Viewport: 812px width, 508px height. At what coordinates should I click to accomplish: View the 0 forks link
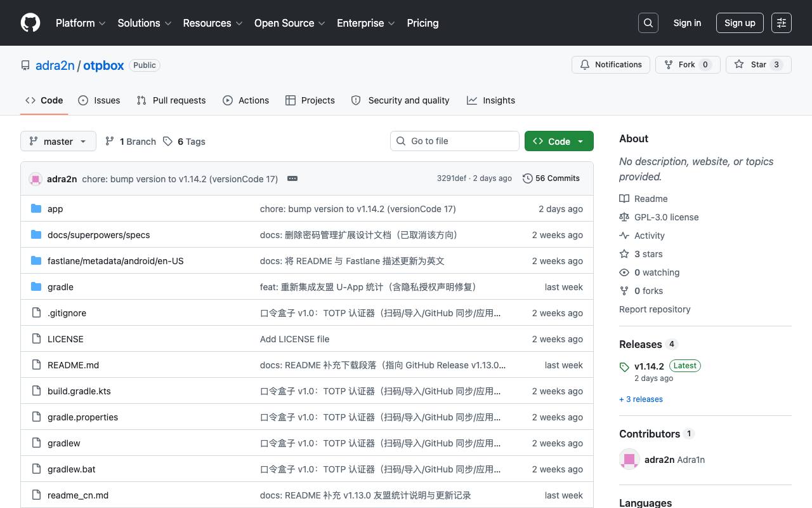[x=641, y=291]
